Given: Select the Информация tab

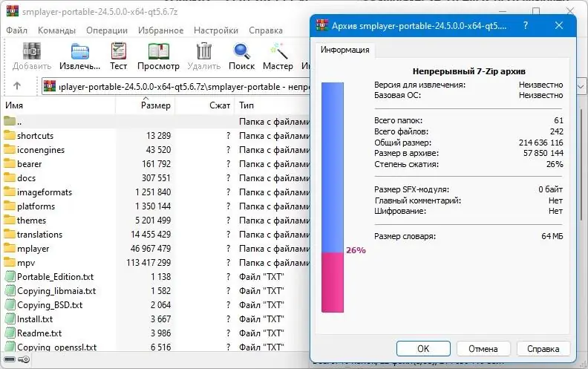Looking at the screenshot, I should (x=344, y=50).
